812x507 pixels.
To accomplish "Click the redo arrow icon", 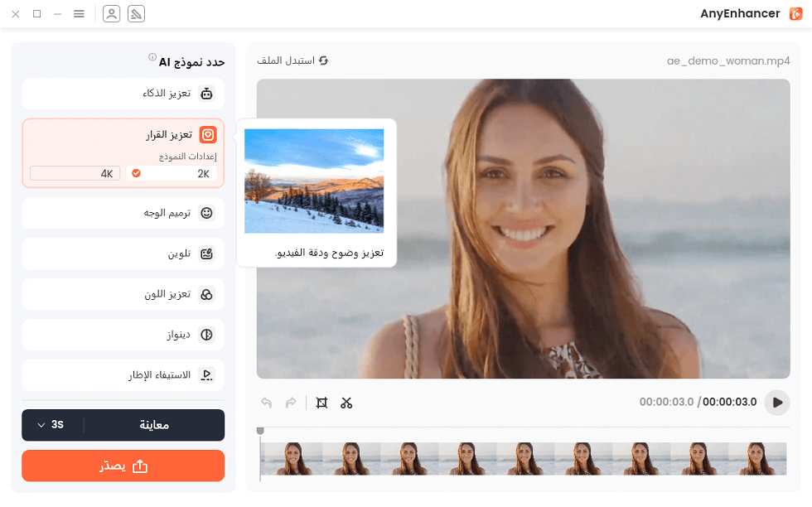I will coord(291,403).
